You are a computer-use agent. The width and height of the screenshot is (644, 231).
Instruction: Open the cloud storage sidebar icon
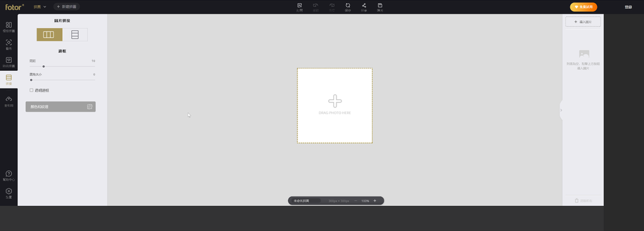[x=9, y=101]
